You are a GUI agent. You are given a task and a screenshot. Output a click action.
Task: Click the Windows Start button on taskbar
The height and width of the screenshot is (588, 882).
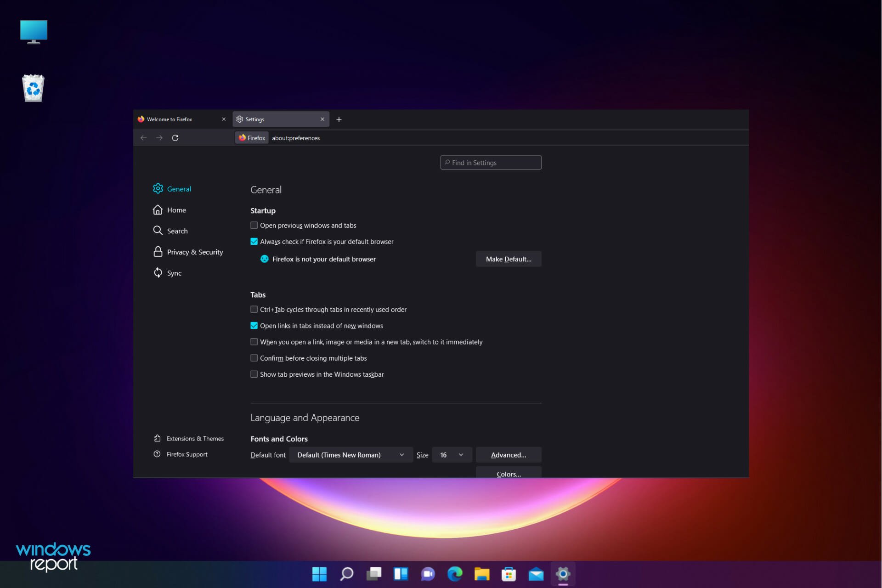pos(319,572)
